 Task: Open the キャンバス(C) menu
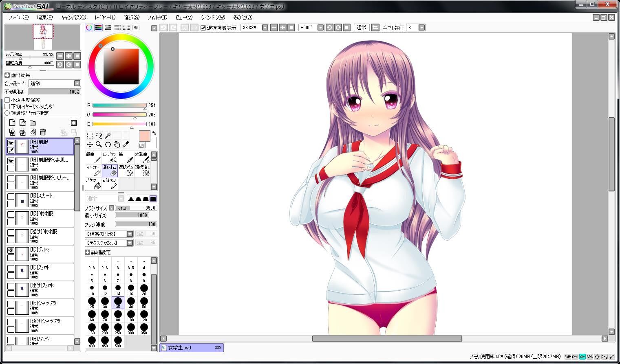73,18
